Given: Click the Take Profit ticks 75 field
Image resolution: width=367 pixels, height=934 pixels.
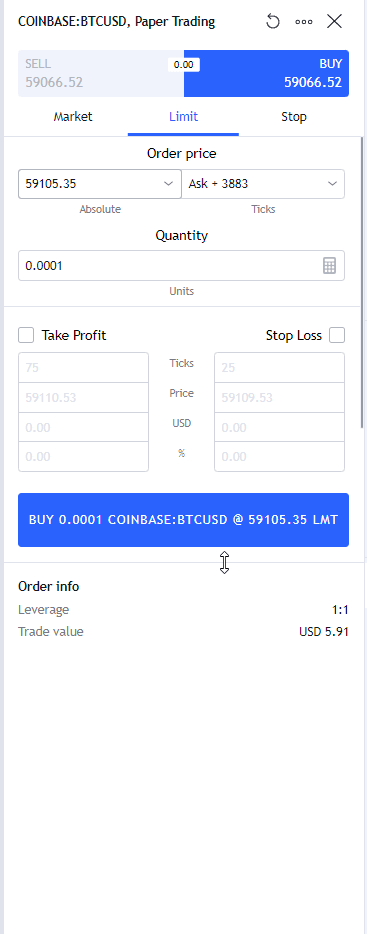Looking at the screenshot, I should [x=83, y=368].
